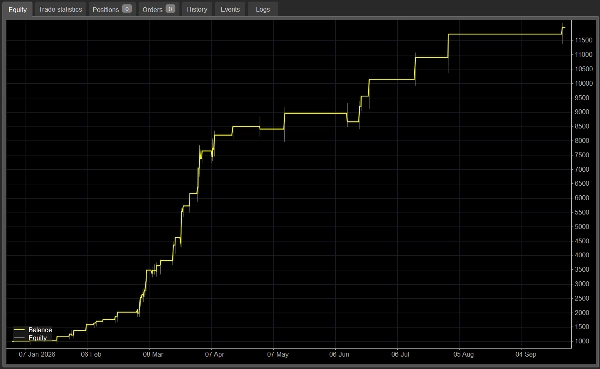The height and width of the screenshot is (369, 600).
Task: Click the 10500 value on the vertical axis
Action: click(584, 69)
